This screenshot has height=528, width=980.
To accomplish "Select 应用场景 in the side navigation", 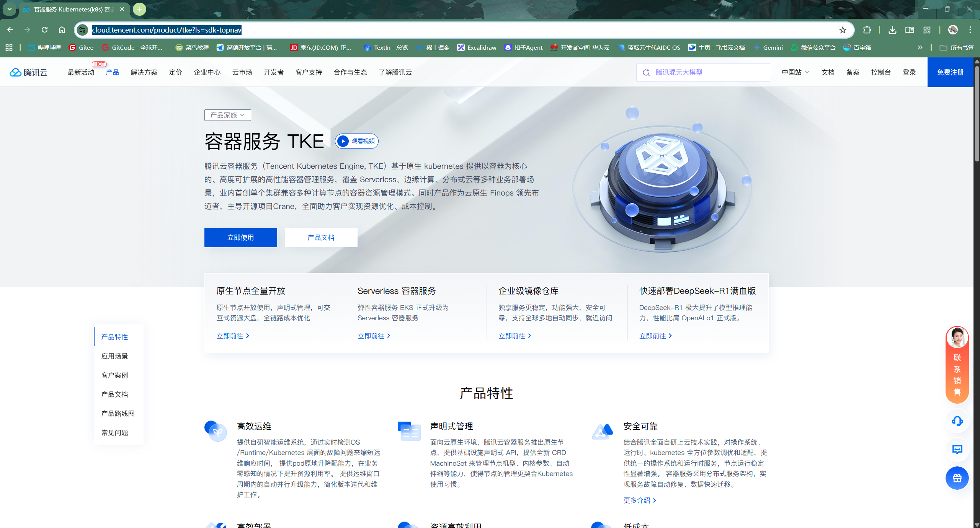I will [x=114, y=356].
